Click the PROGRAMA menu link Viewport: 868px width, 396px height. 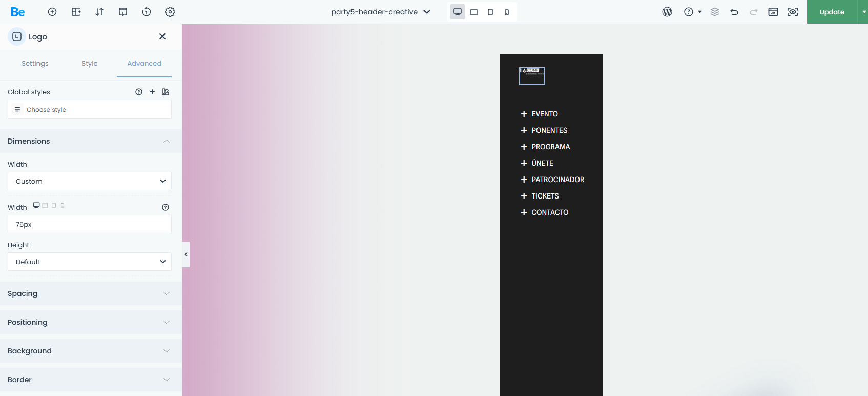[x=550, y=147]
